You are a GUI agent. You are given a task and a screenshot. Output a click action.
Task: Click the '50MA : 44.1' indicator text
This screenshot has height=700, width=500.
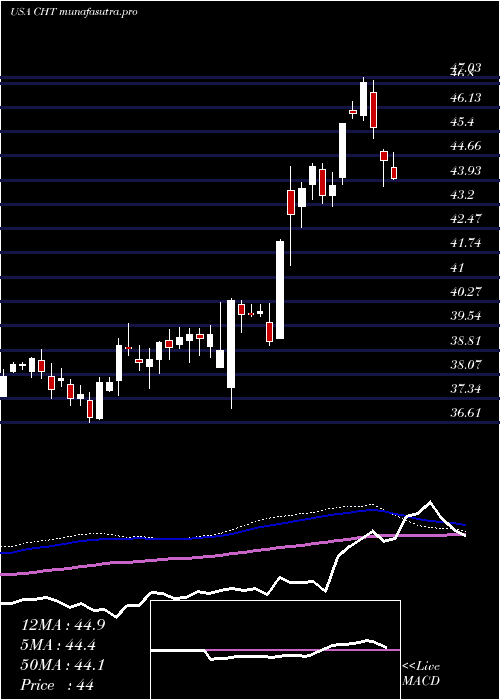coord(63,665)
